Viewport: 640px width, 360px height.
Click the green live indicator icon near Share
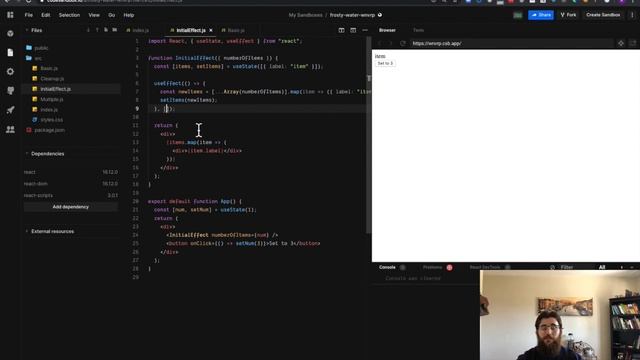(x=518, y=15)
